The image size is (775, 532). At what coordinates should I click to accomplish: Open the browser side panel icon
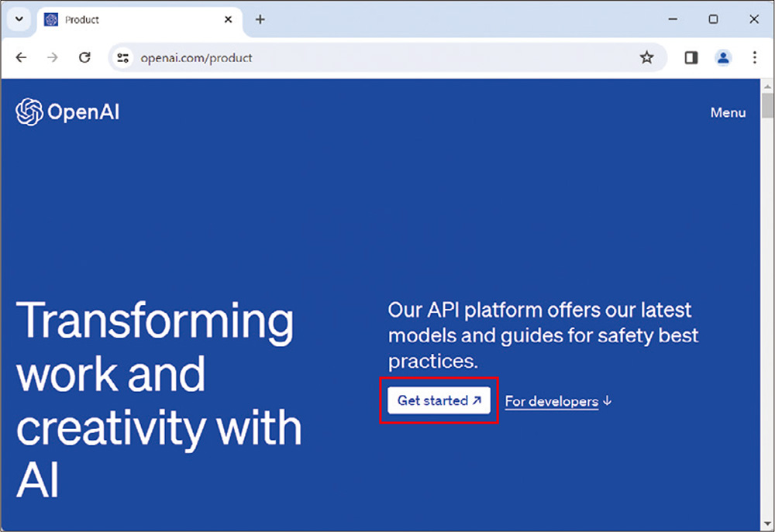coord(690,57)
